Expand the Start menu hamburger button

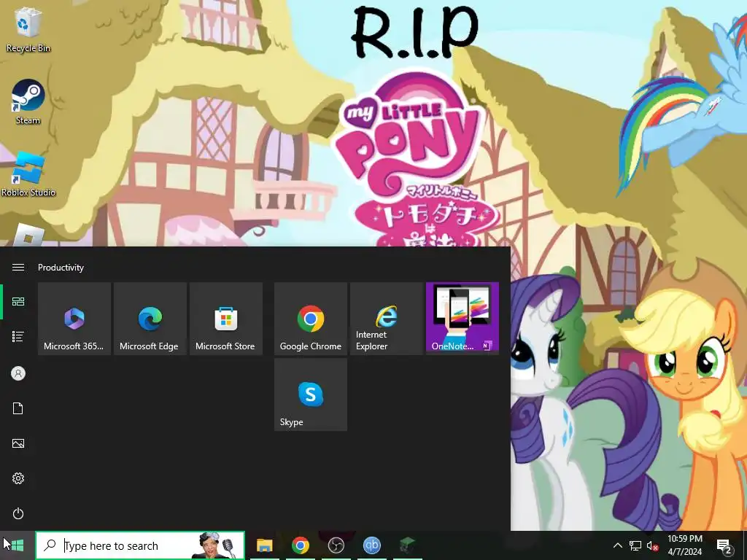coord(18,267)
